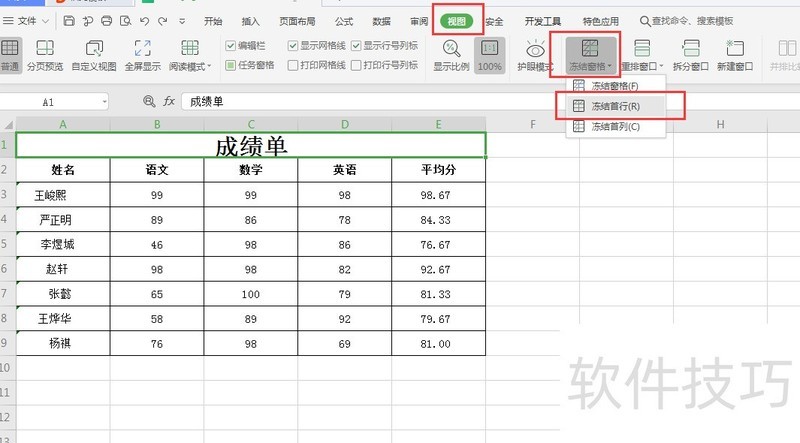Click the 拆分窗口 split window icon
800x443 pixels.
(x=691, y=55)
